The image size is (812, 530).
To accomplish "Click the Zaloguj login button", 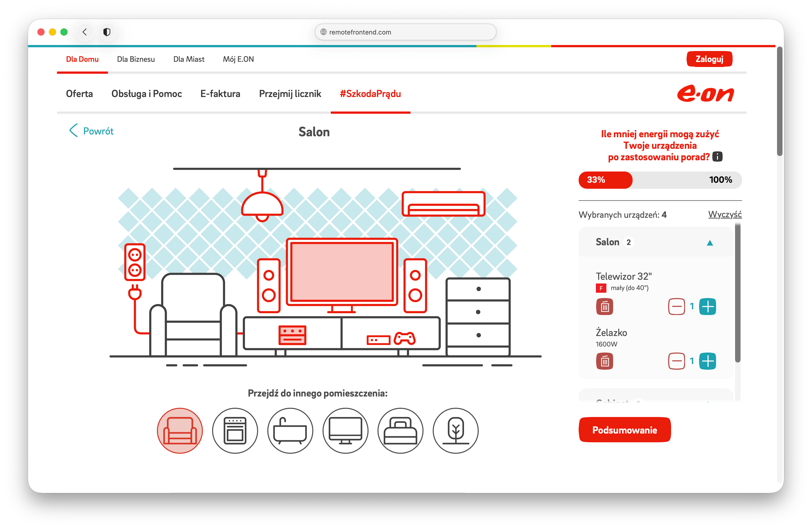I will [x=709, y=59].
